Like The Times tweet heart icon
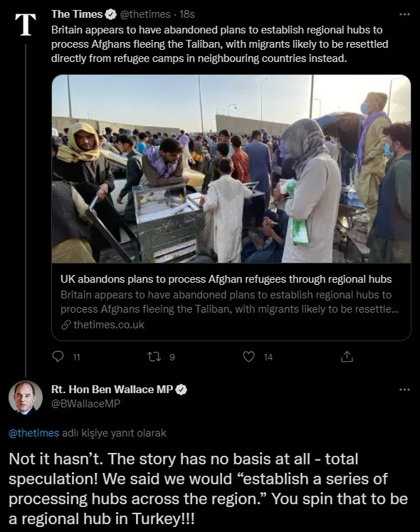Viewport: 420px width, 532px height. [x=249, y=357]
